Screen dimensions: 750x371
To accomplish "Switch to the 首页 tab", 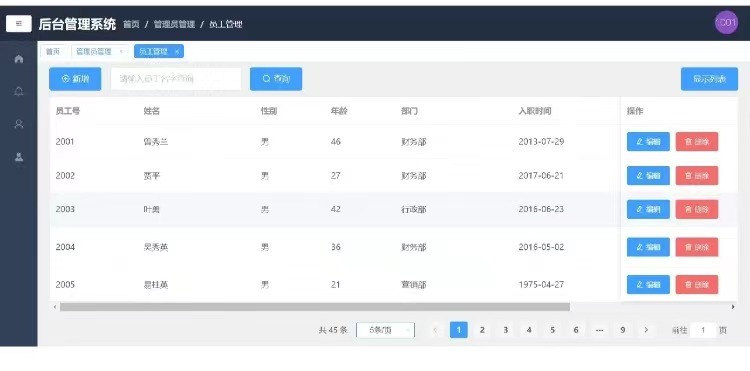I will tap(53, 51).
